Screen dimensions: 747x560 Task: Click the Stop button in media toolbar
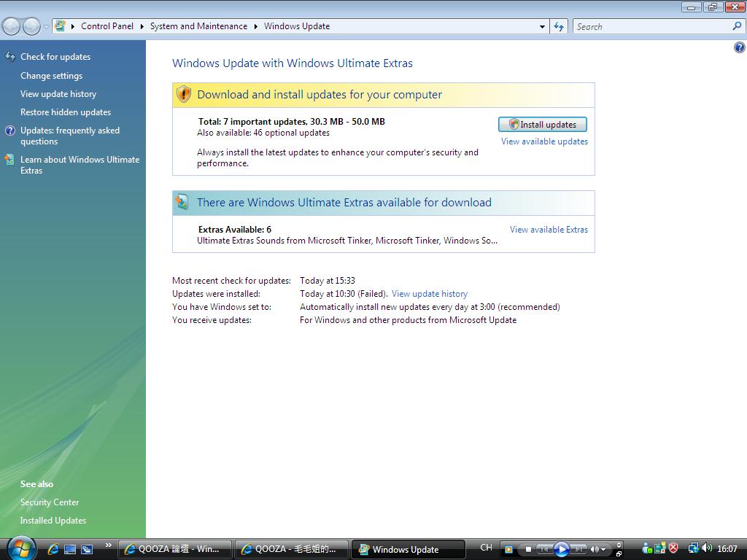click(528, 549)
